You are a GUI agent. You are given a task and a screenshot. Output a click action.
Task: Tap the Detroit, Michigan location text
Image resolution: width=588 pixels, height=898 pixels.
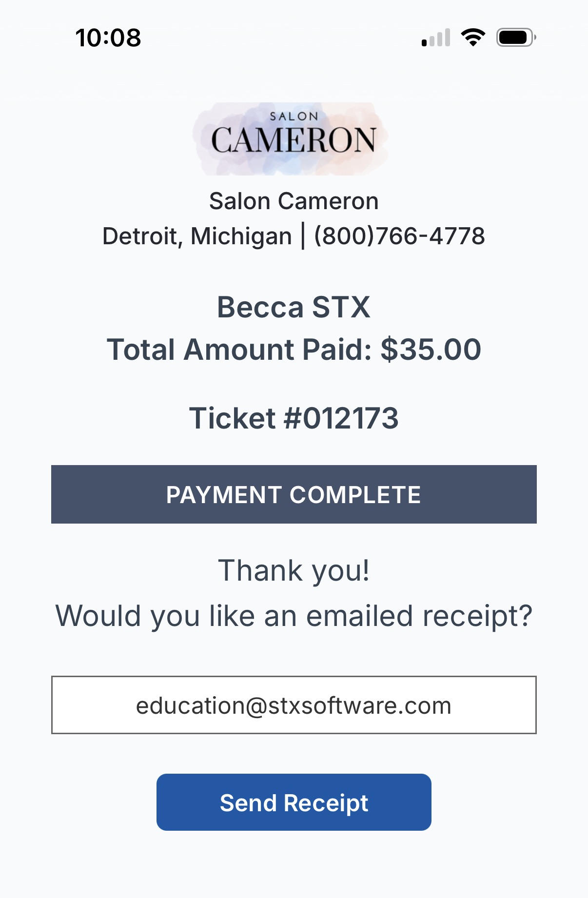[197, 236]
